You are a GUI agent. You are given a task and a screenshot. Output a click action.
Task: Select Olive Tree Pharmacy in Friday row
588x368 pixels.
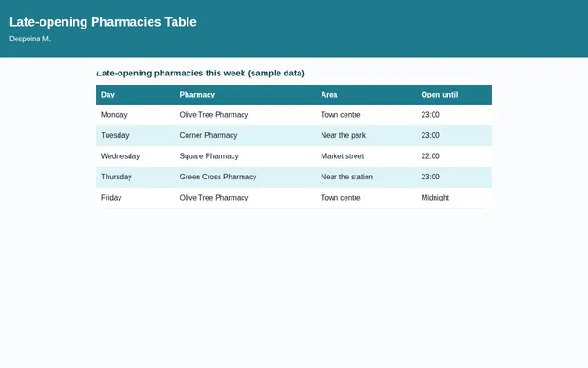click(245, 198)
